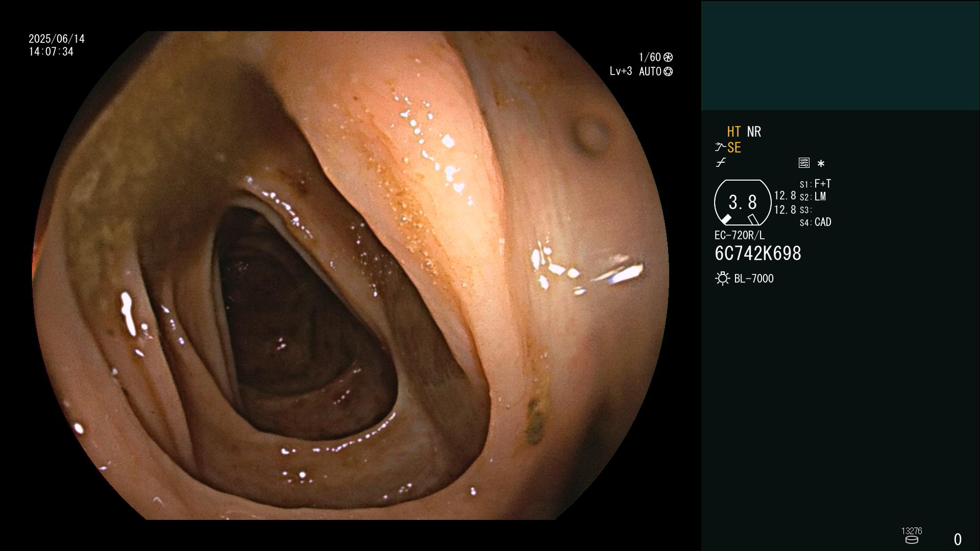980x551 pixels.
Task: Click the structure emphasis curve icon beside SE
Action: click(x=720, y=147)
